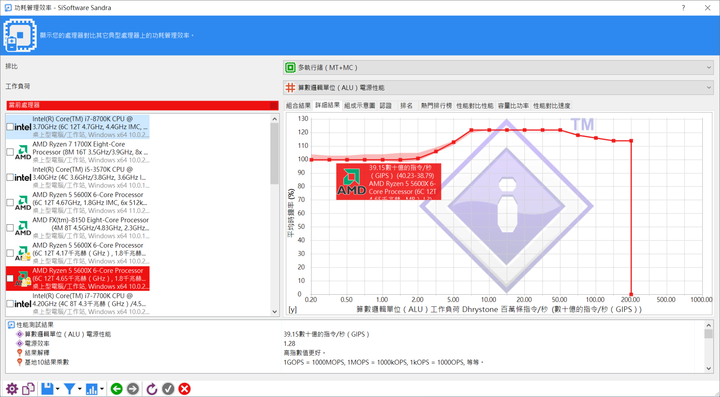Viewport: 720px width, 397px height.
Task: Click the red AMD Ryzen 5 5600X chart tooltip
Action: pyautogui.click(x=388, y=182)
